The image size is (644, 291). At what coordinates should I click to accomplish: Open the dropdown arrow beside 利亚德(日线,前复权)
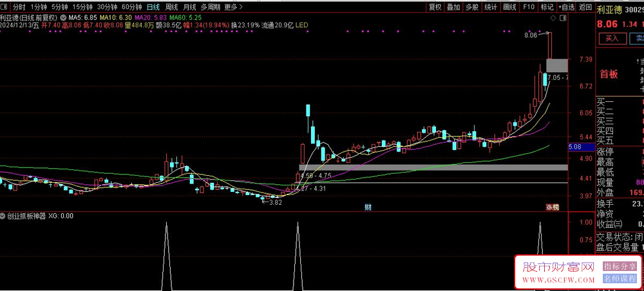tap(63, 17)
